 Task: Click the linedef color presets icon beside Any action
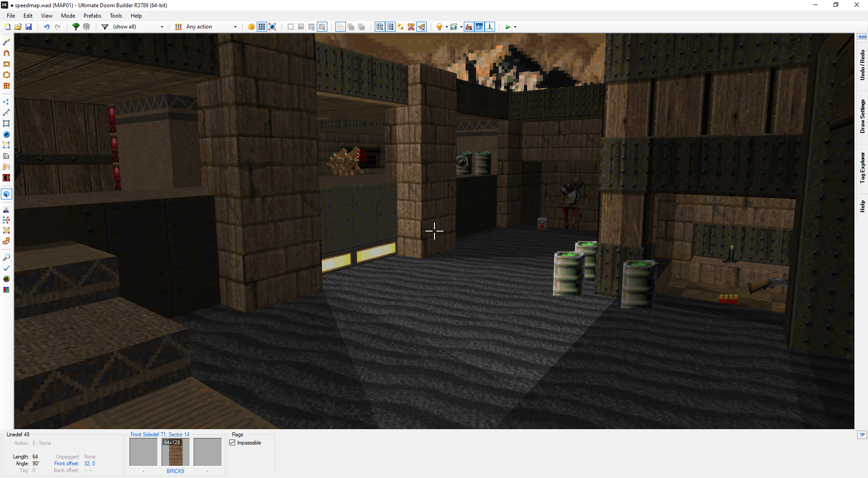(178, 27)
